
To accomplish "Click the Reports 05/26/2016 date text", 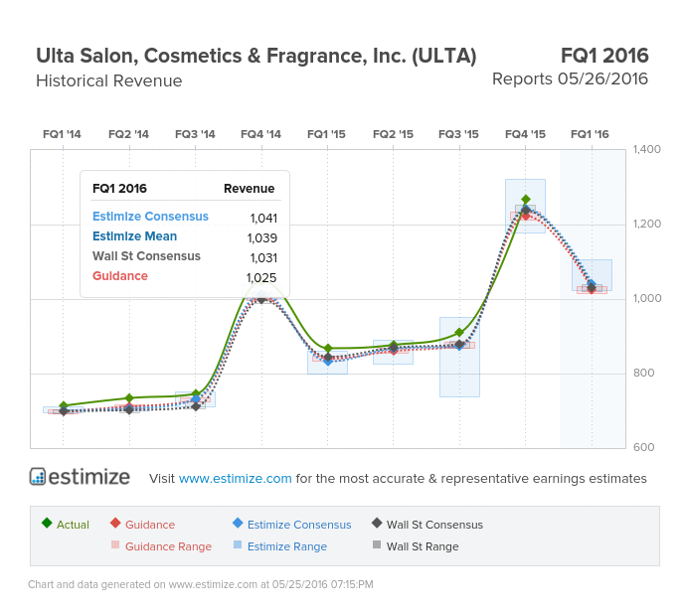I will (x=570, y=79).
